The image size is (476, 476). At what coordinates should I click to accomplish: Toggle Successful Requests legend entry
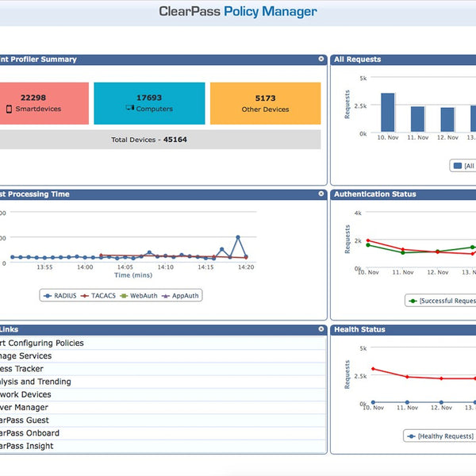442,301
